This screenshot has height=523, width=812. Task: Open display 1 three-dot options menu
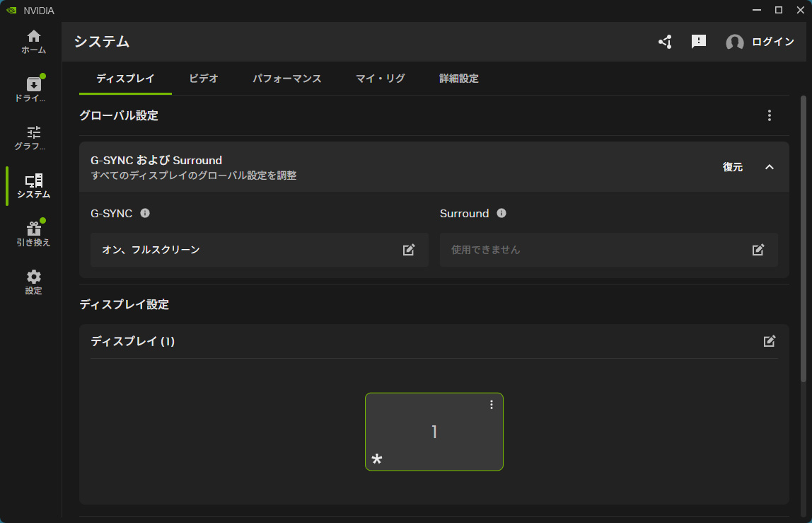tap(491, 405)
